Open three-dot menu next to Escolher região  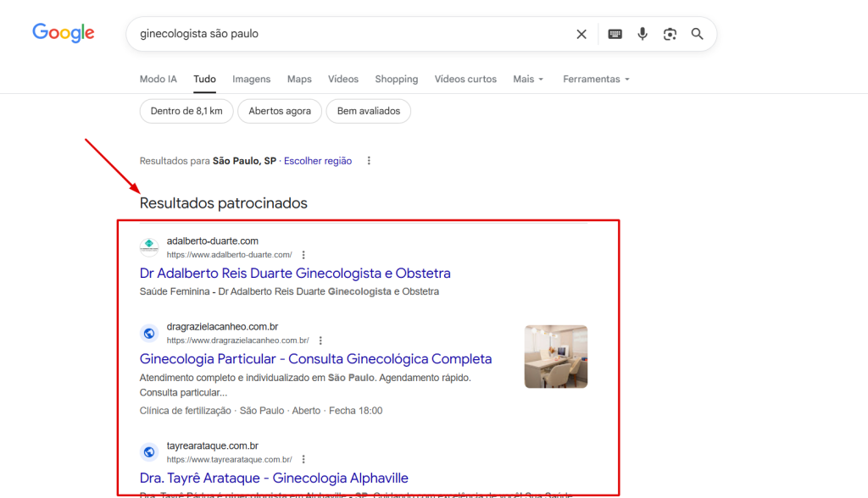tap(369, 161)
